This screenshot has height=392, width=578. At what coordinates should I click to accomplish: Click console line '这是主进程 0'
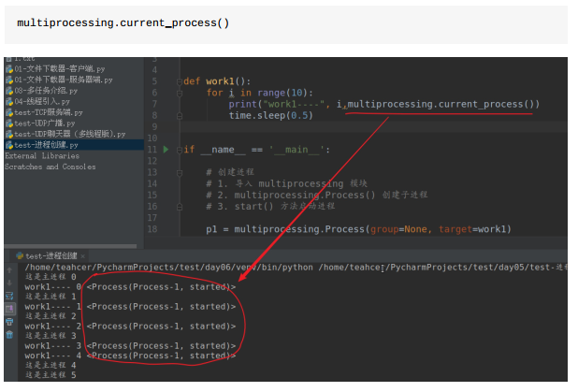point(51,277)
